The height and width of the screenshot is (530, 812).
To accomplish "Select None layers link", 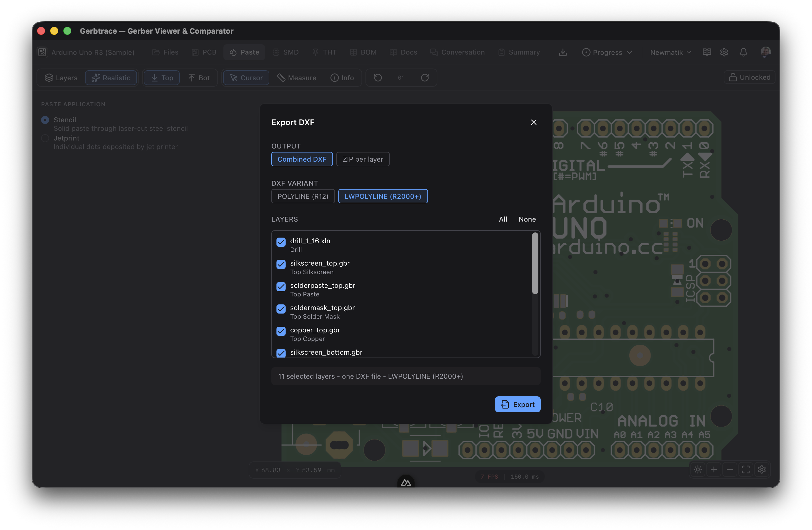I will (527, 219).
